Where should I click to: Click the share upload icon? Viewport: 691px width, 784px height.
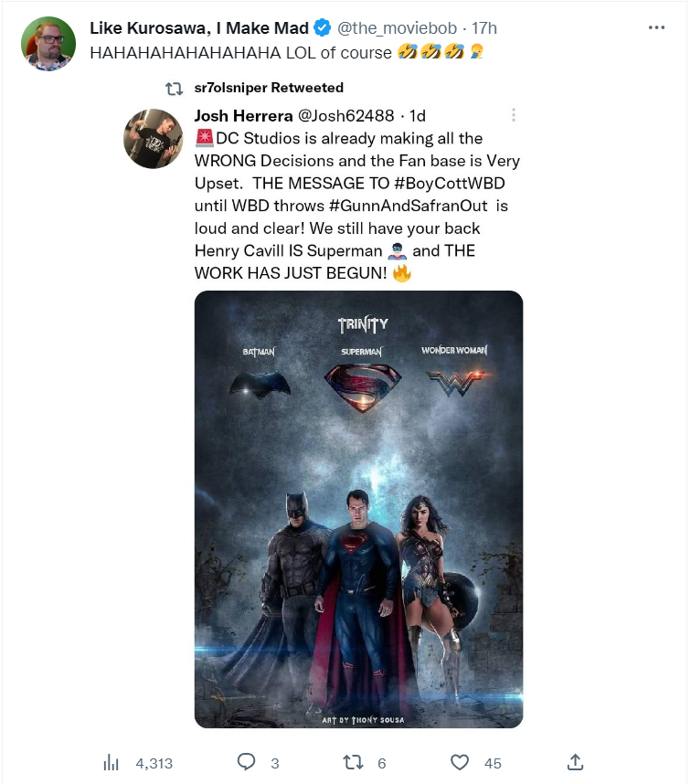[x=575, y=762]
